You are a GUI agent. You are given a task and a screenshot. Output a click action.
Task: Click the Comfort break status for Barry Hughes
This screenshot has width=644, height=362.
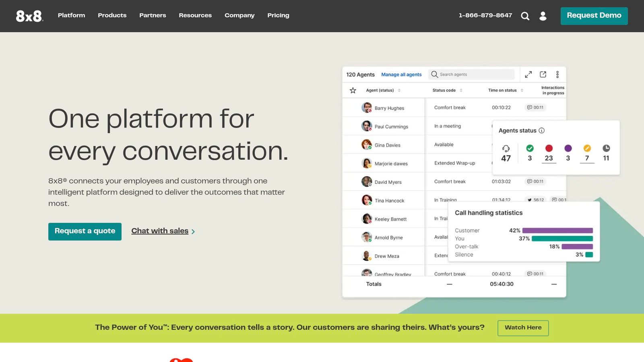pos(450,107)
